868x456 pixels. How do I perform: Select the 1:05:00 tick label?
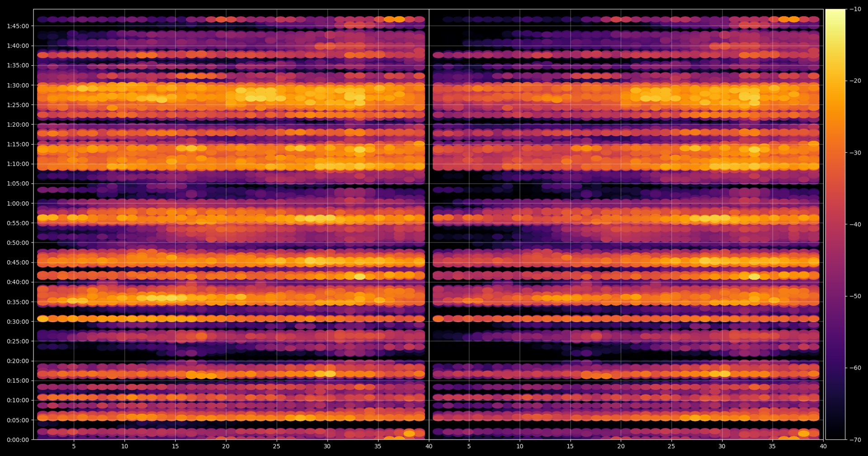pyautogui.click(x=18, y=184)
